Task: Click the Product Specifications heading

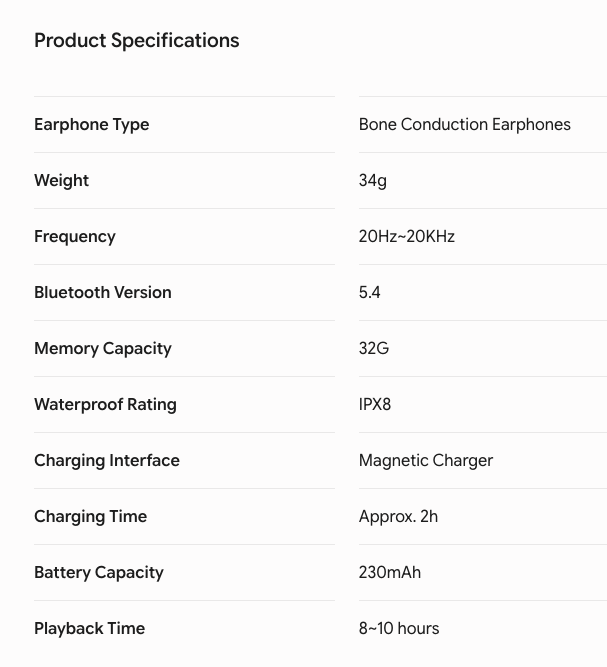Action: pos(137,41)
